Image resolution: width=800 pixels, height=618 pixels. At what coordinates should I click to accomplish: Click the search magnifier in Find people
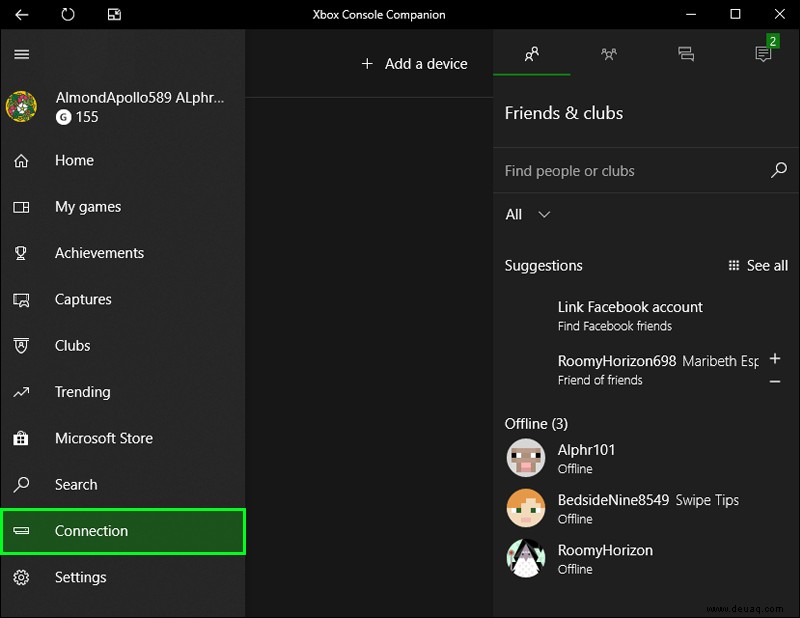[x=779, y=170]
